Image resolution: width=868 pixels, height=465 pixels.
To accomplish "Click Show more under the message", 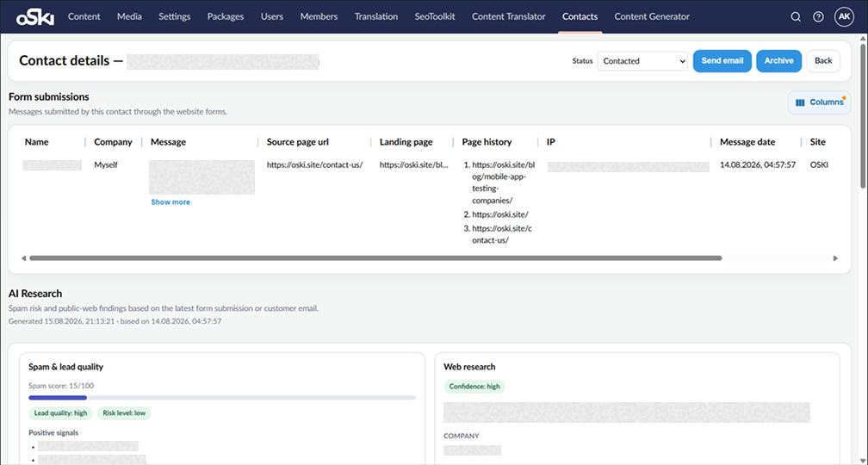I will coord(170,202).
